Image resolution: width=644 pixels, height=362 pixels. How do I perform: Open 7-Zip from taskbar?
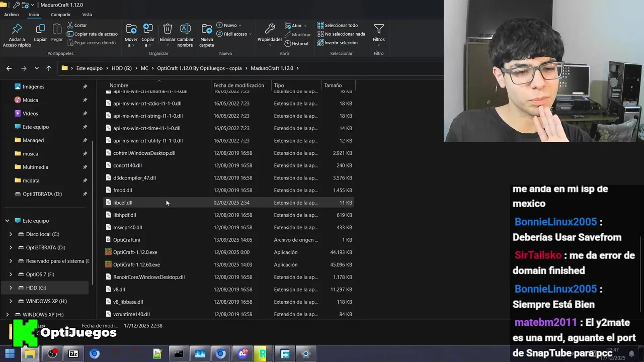tap(73, 353)
